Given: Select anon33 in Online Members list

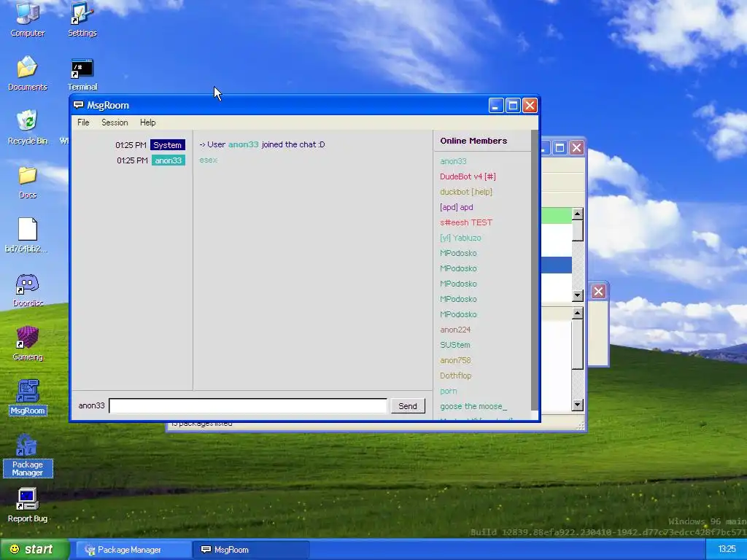Looking at the screenshot, I should click(453, 161).
